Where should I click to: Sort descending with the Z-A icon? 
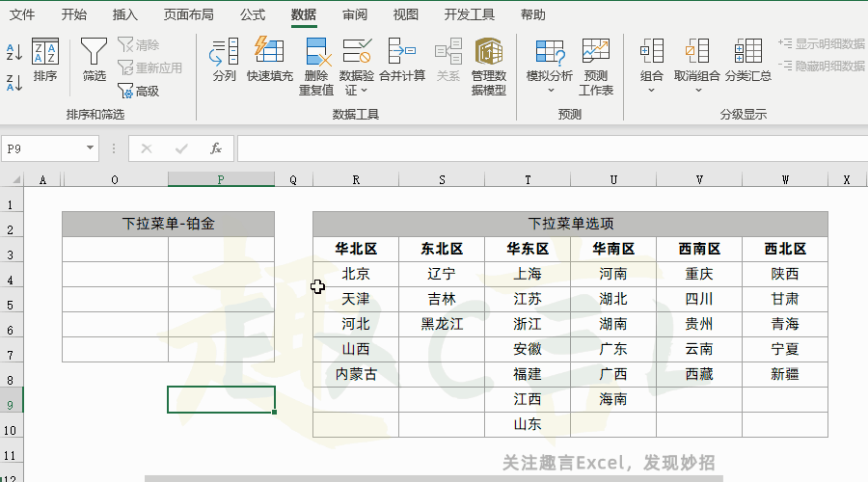click(14, 83)
